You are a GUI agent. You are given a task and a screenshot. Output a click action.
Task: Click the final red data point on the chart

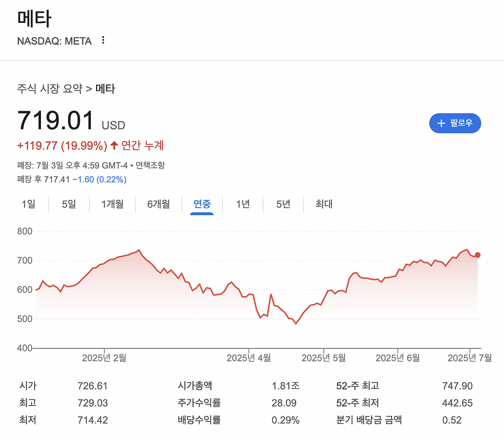click(478, 255)
